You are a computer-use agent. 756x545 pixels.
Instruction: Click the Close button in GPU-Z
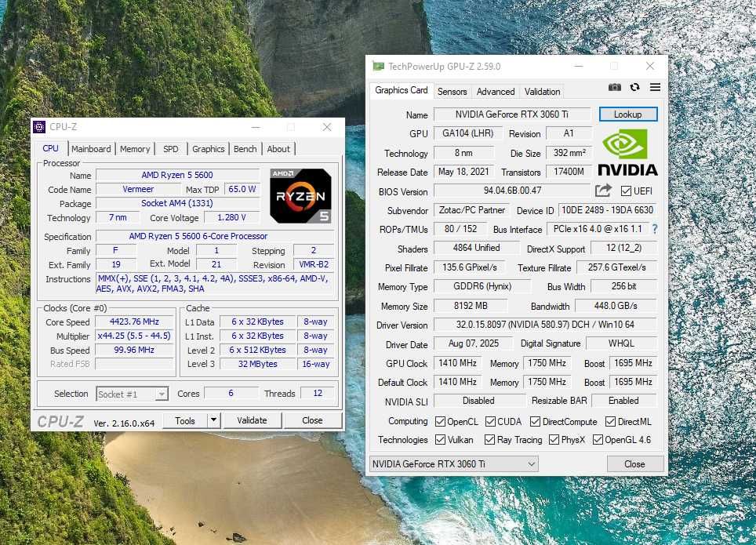coord(634,464)
